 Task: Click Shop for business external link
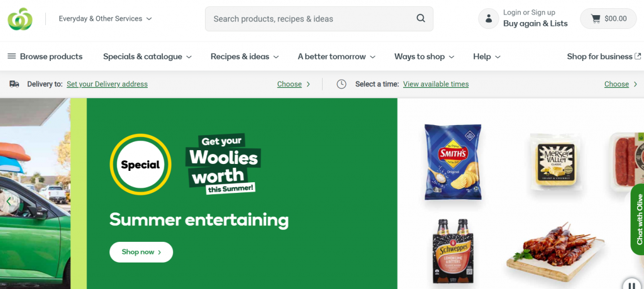(604, 57)
